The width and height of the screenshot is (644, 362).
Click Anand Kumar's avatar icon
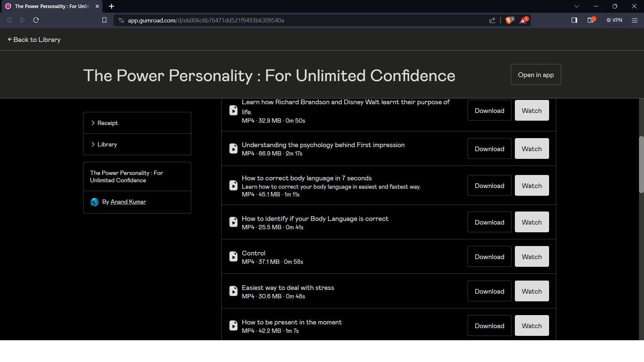coord(94,202)
